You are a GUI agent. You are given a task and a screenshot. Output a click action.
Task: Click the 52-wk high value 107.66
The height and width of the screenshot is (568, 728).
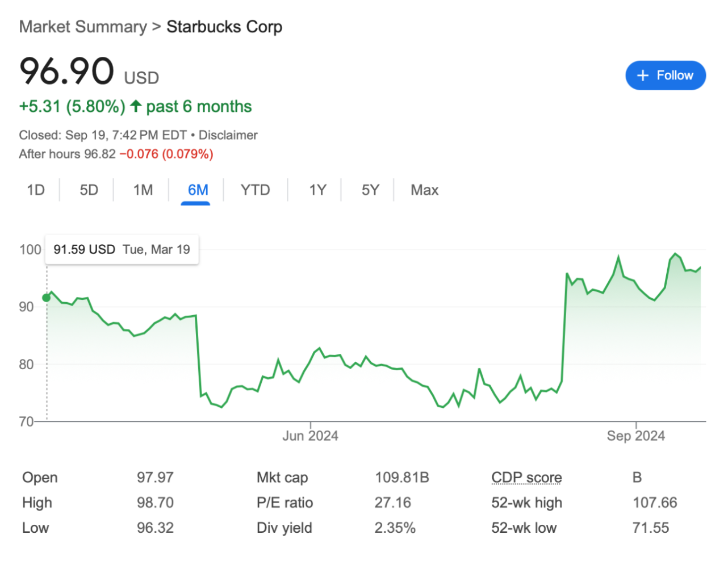655,503
